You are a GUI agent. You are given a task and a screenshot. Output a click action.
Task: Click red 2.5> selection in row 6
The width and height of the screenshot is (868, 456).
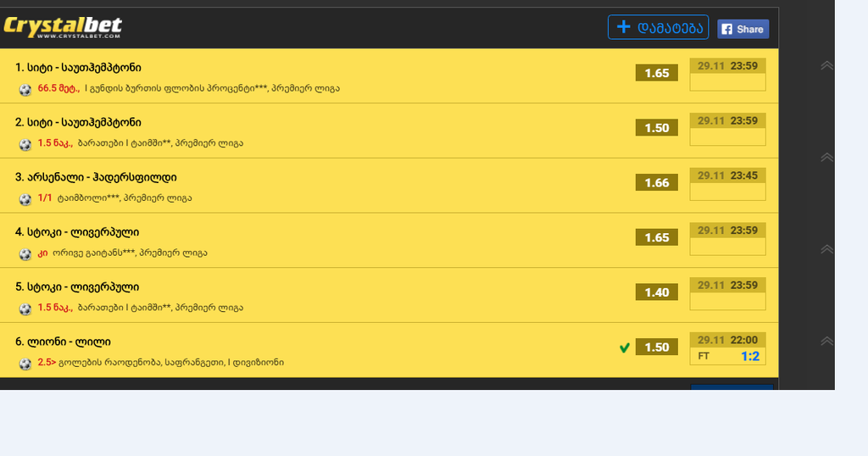coord(47,362)
